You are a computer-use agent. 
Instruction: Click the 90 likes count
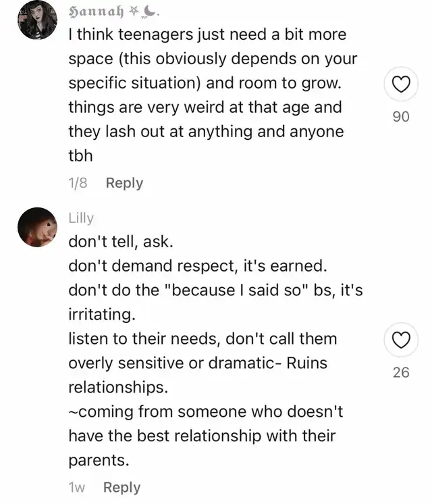click(x=400, y=117)
